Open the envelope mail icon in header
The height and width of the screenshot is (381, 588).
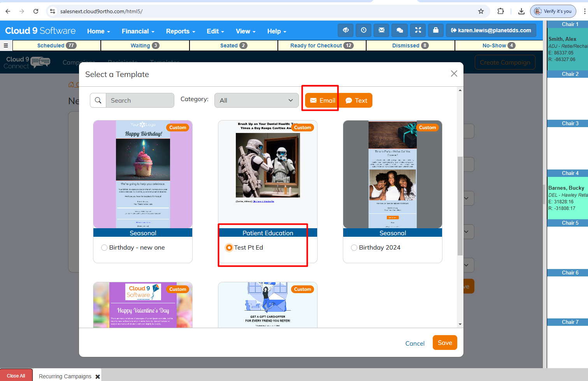tap(381, 30)
